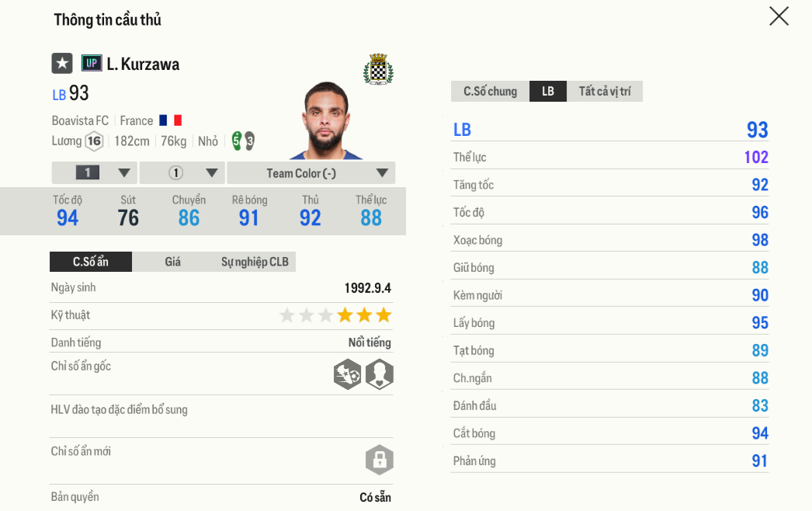Click the UP upgrade badge beside player name
Viewport: 812px width, 511px height.
pyautogui.click(x=92, y=63)
